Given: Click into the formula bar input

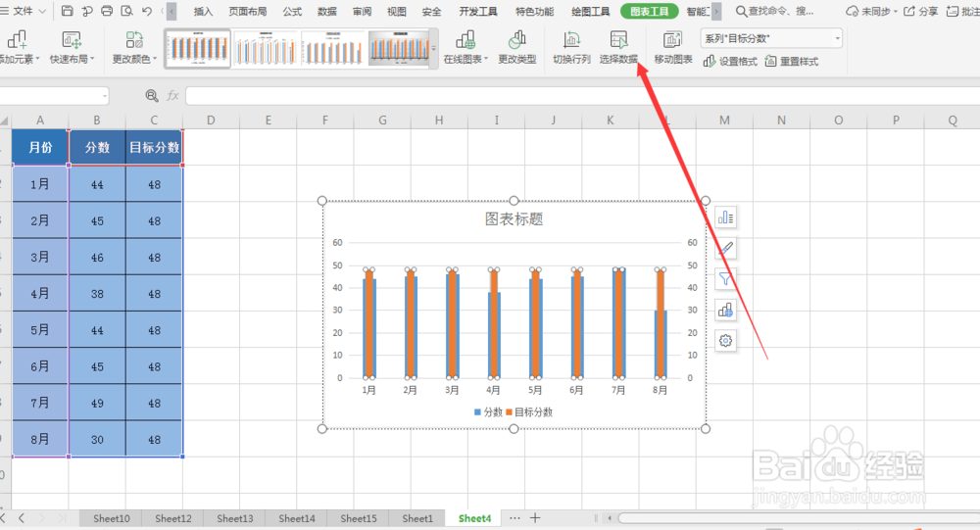Looking at the screenshot, I should coord(581,96).
